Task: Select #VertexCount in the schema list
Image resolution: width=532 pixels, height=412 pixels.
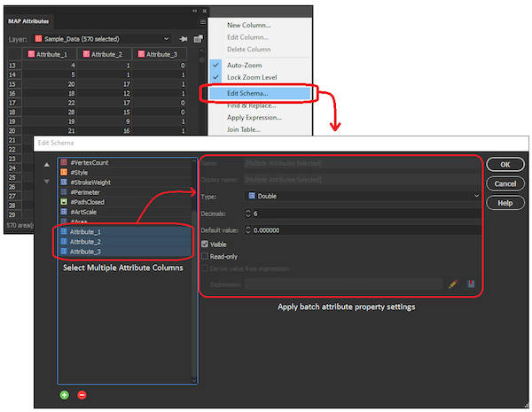Action: pyautogui.click(x=125, y=162)
